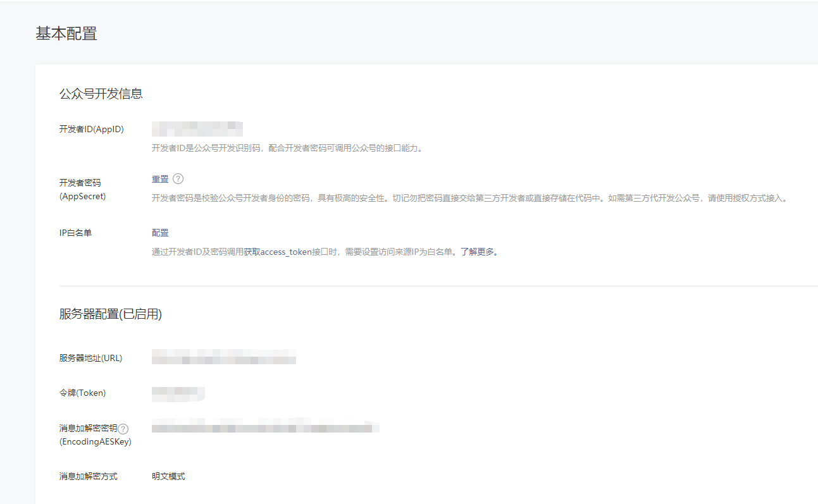This screenshot has height=504, width=818.
Task: Click the 服务器地址(URL) label
Action: point(91,358)
